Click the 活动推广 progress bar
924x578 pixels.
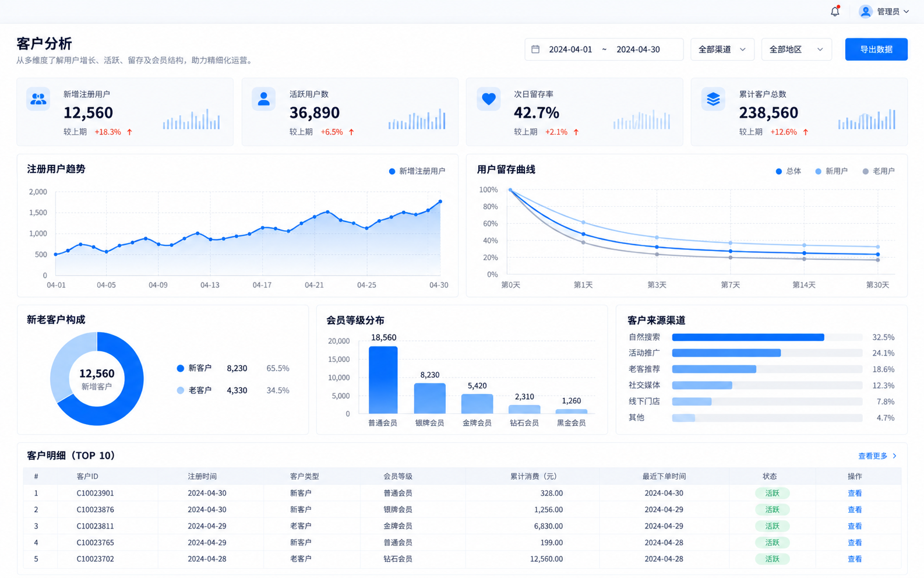tap(767, 353)
